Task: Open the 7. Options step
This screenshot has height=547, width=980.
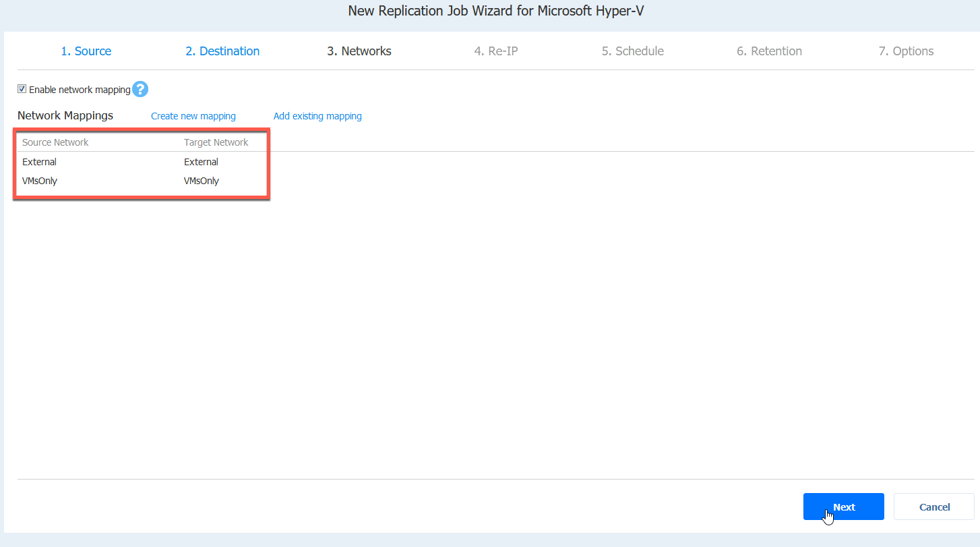Action: click(906, 51)
